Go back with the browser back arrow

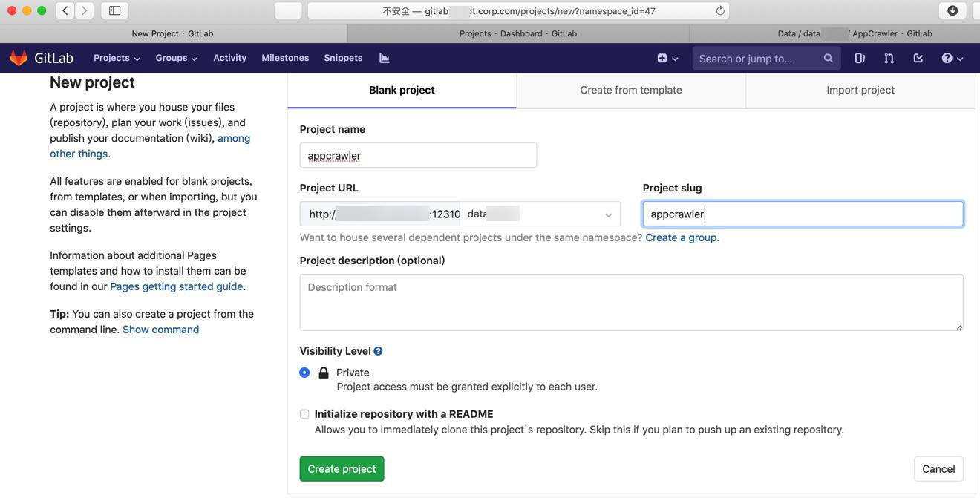tap(65, 10)
